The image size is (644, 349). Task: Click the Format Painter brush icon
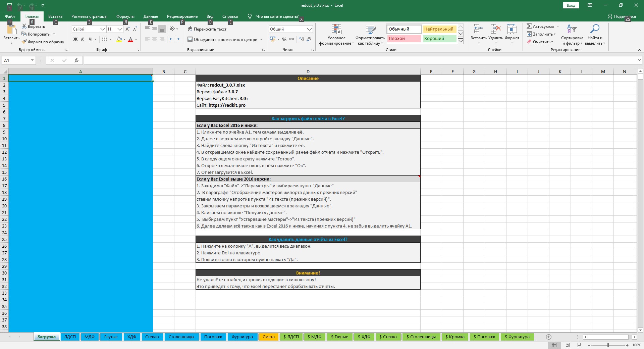click(x=24, y=42)
